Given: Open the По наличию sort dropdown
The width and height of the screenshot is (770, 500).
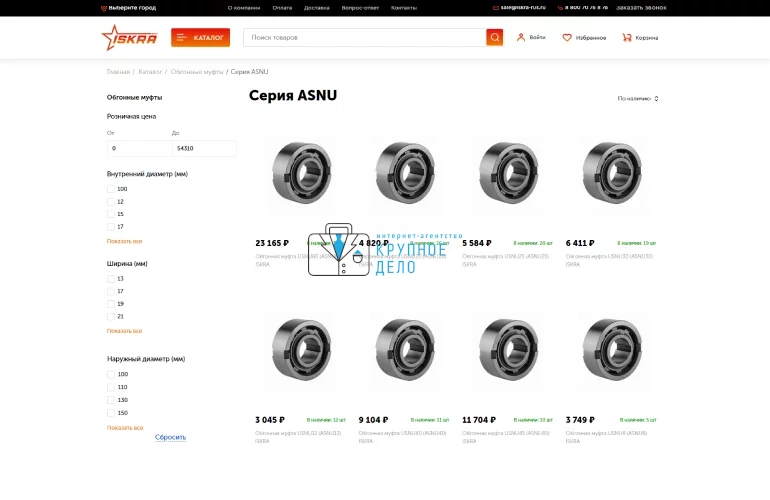Looking at the screenshot, I should [638, 99].
